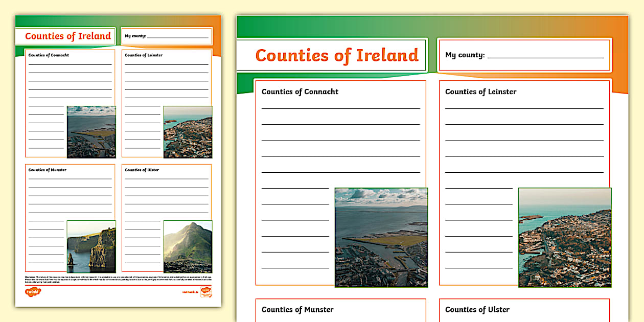Select the Counties of Connacht section heading

pyautogui.click(x=300, y=92)
